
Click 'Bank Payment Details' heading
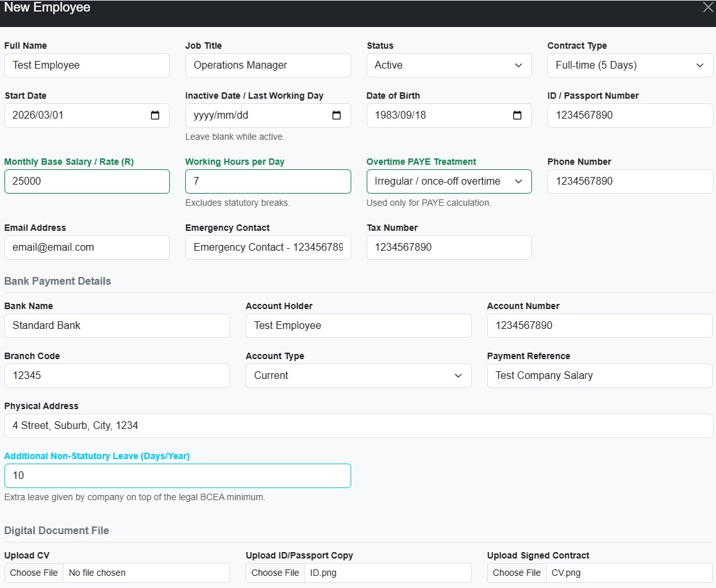[x=58, y=281]
